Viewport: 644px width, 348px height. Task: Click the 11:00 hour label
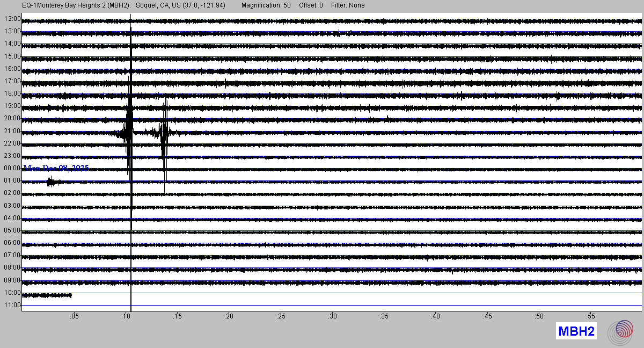12,305
